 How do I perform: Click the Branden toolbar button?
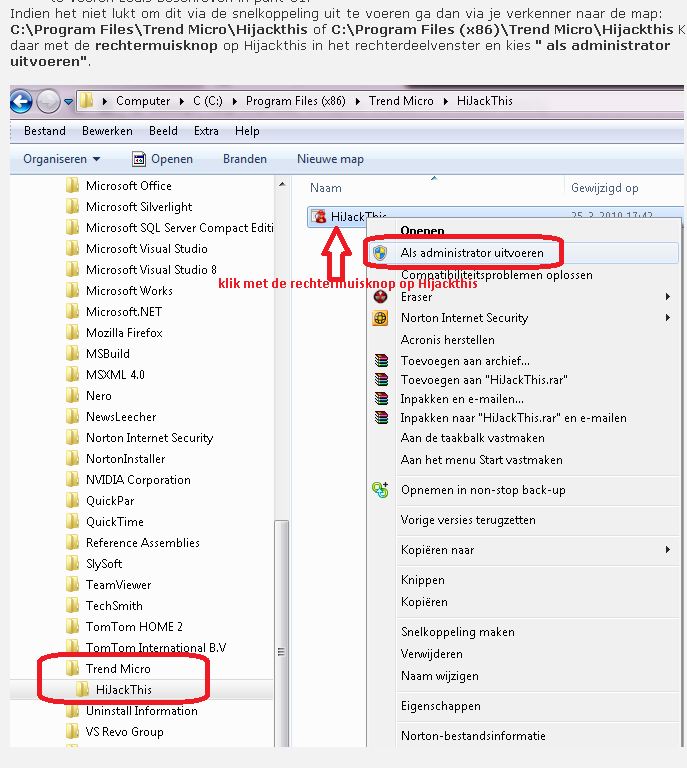(245, 159)
